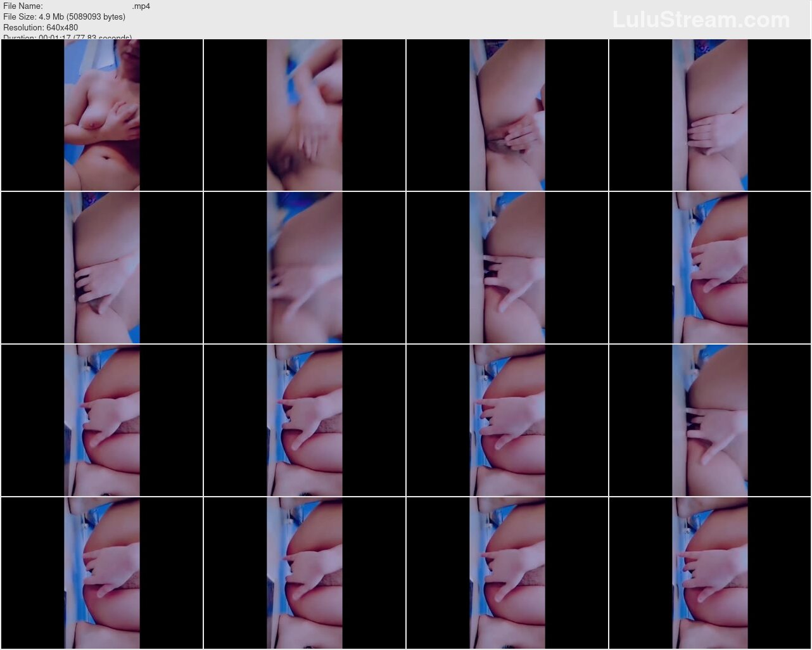
Task: Select first thumbnail in the second row
Action: pos(102,267)
